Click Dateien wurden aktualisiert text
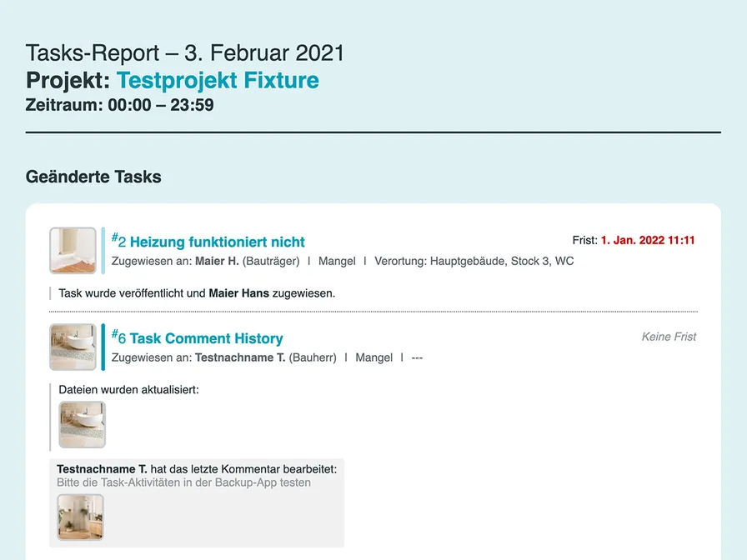 pyautogui.click(x=128, y=389)
